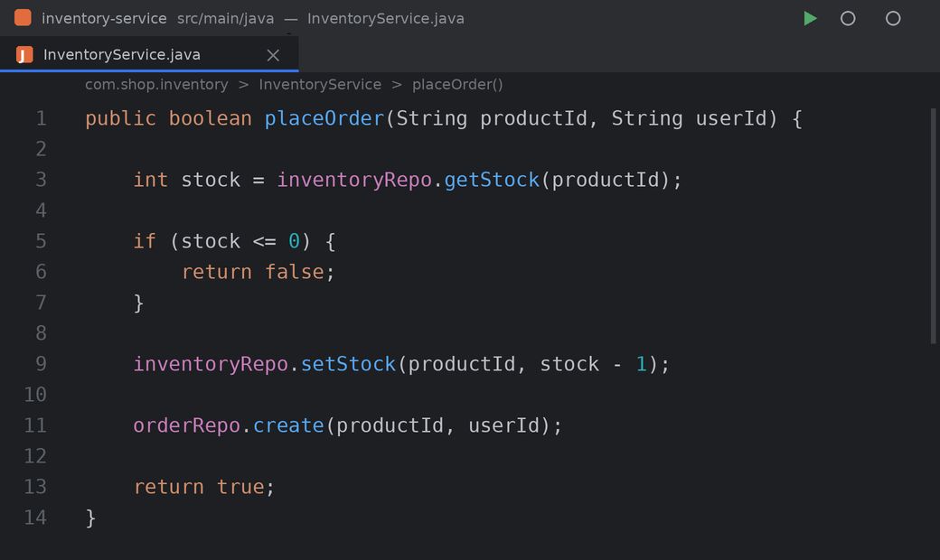Image resolution: width=940 pixels, height=560 pixels.
Task: Click the "true" literal in the code
Action: pos(240,487)
